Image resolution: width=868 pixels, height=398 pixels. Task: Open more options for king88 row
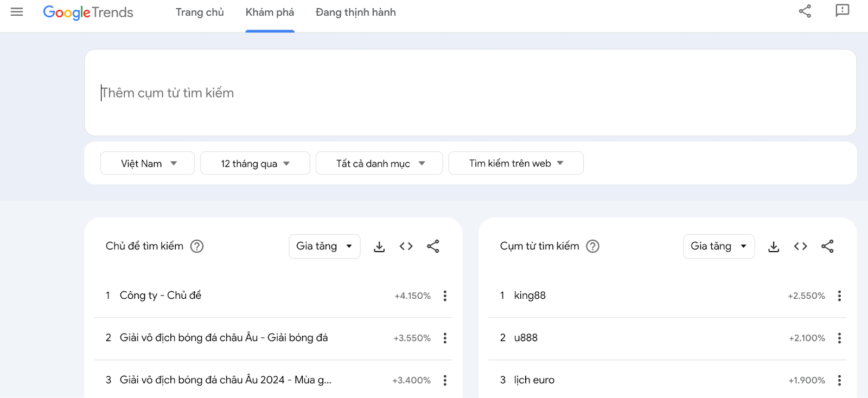point(839,296)
